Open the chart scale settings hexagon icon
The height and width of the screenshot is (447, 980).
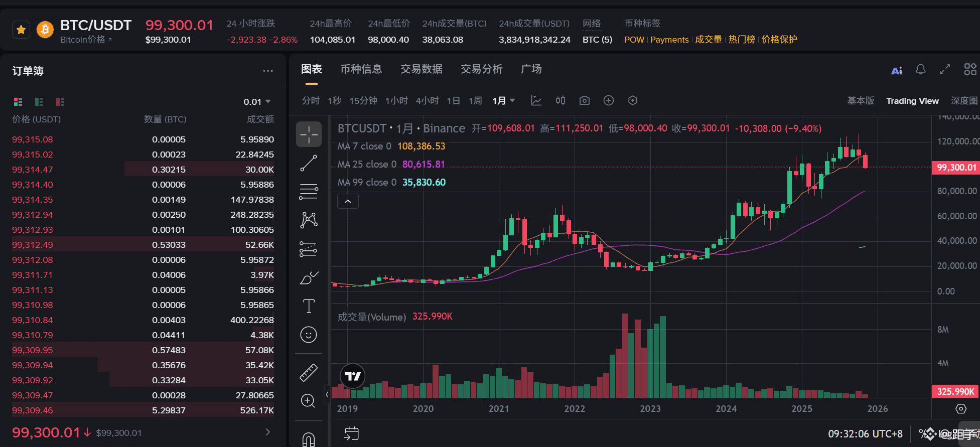960,409
